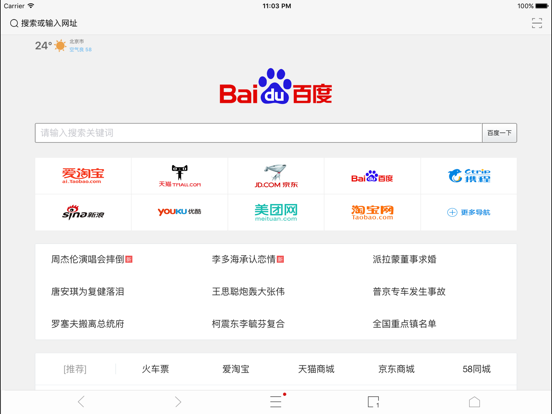552x414 pixels.
Task: Open hot topic 柯震东李毓芬复合
Action: point(248,324)
